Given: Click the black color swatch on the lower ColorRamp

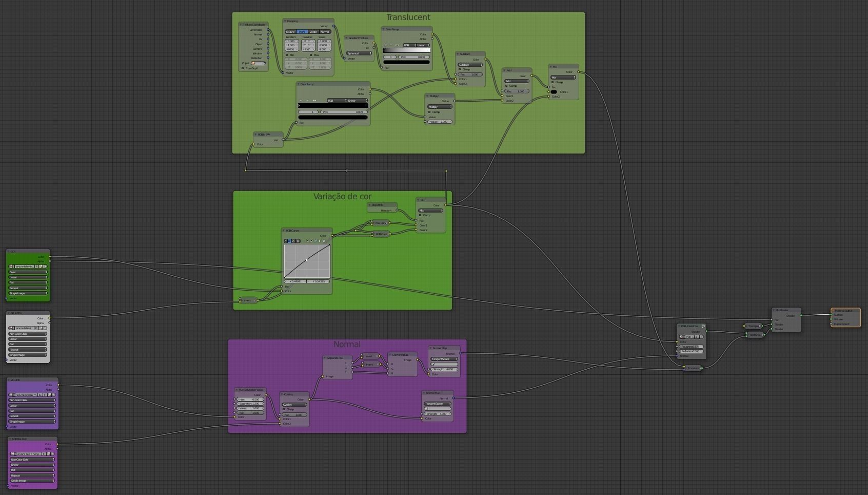Looking at the screenshot, I should point(333,118).
